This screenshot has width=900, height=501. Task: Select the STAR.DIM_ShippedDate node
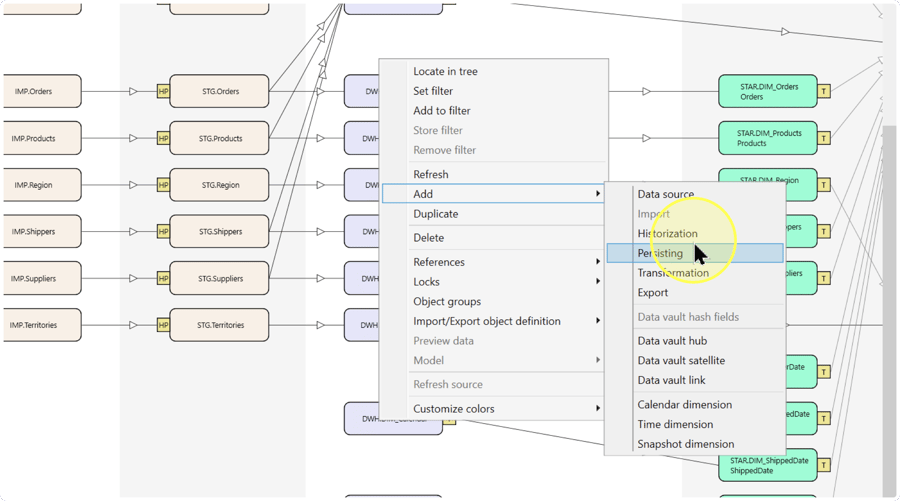click(x=768, y=465)
